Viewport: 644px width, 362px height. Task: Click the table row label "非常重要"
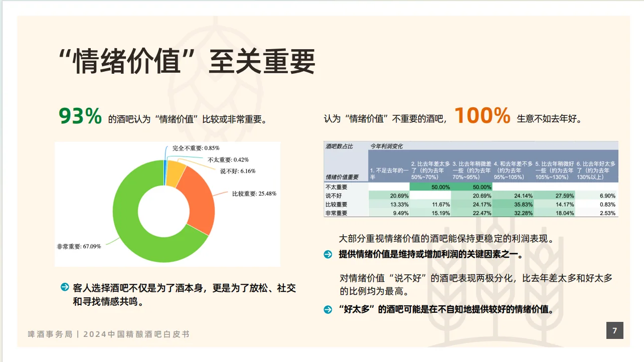click(336, 213)
